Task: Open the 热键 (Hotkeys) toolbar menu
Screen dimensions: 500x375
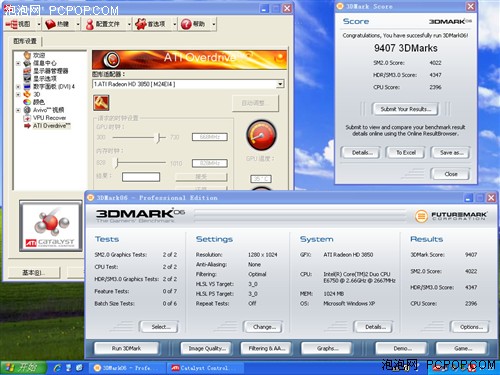Action: tap(58, 24)
